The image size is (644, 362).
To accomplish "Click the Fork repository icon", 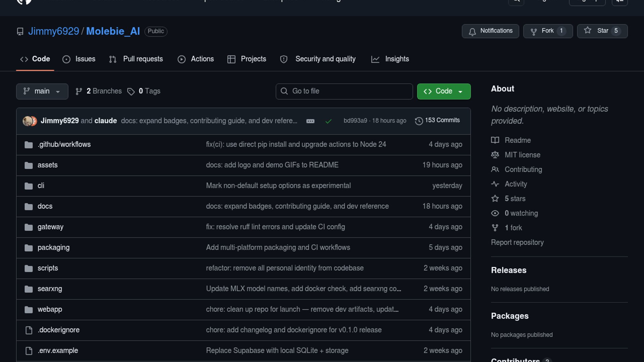I will point(534,31).
